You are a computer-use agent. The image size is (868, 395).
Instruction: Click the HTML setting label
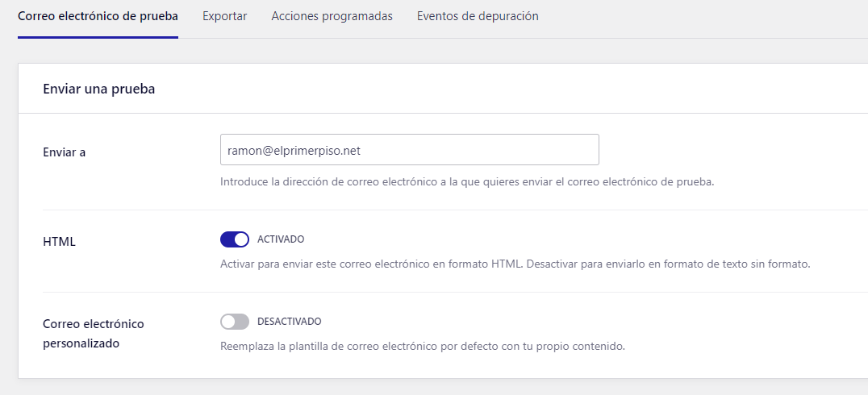[59, 242]
